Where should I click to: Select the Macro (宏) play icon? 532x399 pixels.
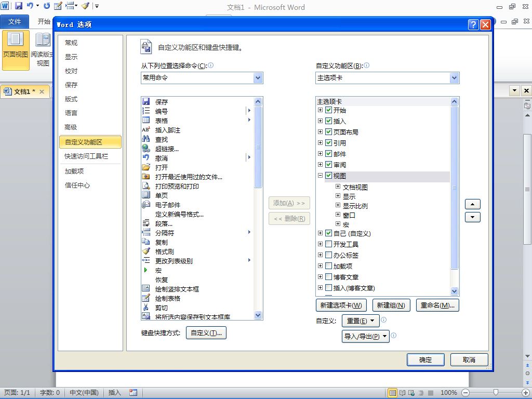pos(146,270)
